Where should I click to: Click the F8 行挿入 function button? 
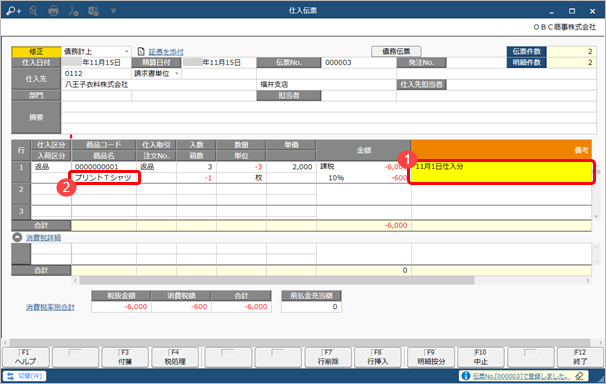[378, 357]
